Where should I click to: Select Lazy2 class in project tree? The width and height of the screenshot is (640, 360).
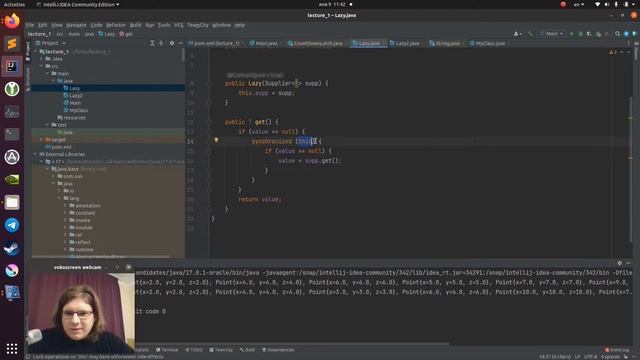[76, 96]
